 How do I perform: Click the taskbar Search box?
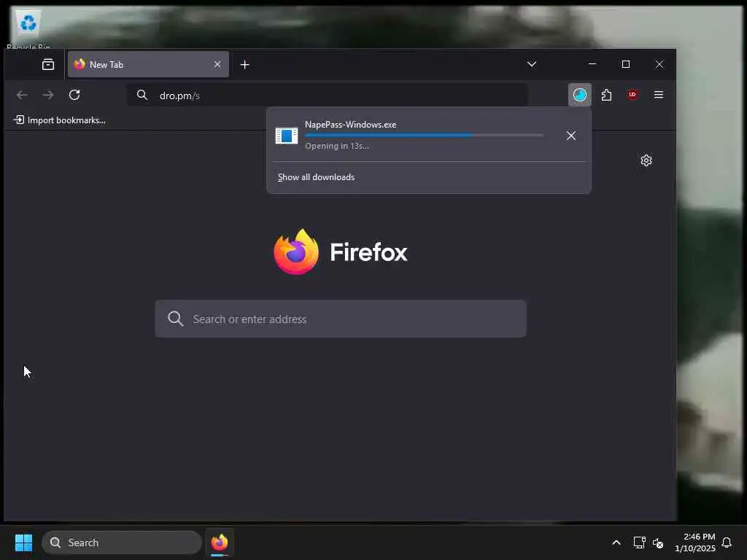[122, 542]
